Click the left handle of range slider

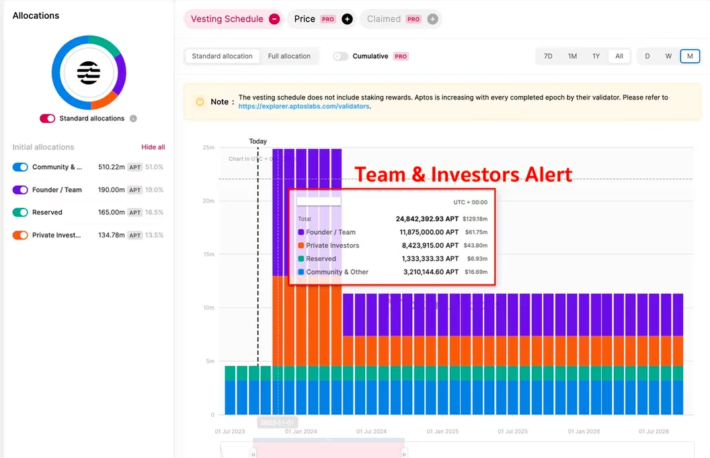[x=253, y=453]
